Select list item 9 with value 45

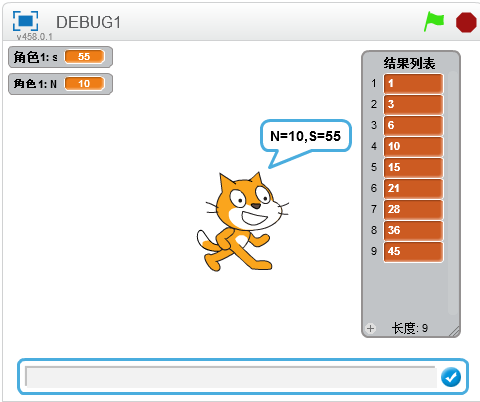(413, 251)
